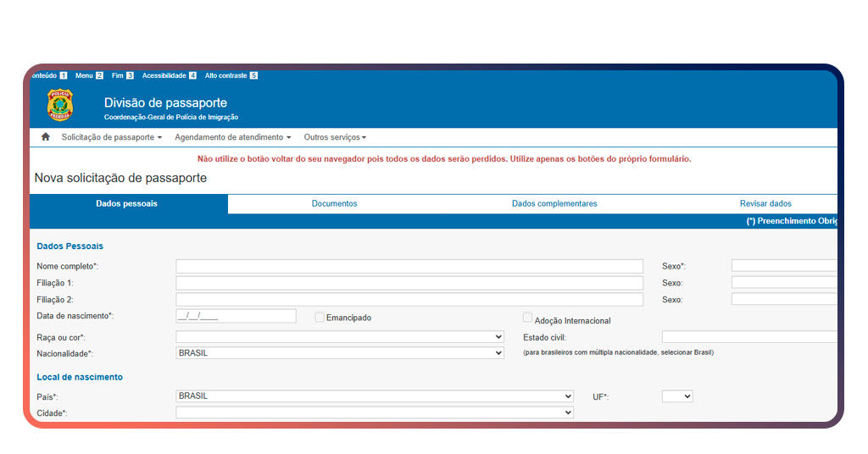This screenshot has height=454, width=868.
Task: Open the UF state dropdown
Action: click(677, 396)
